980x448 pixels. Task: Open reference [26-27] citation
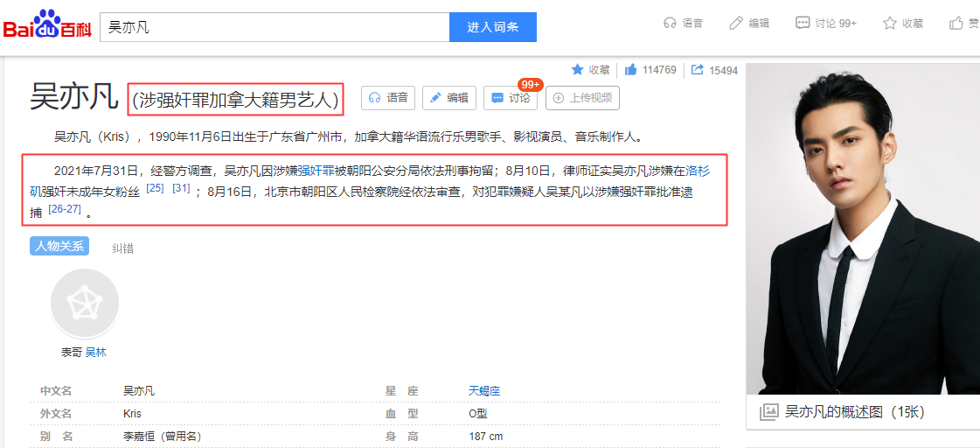click(x=65, y=208)
